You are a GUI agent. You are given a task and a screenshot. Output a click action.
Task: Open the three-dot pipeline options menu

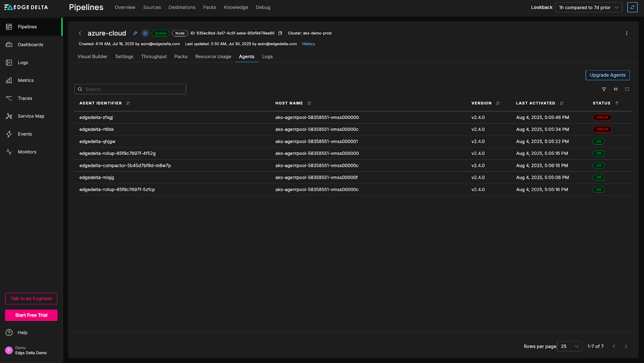[626, 33]
